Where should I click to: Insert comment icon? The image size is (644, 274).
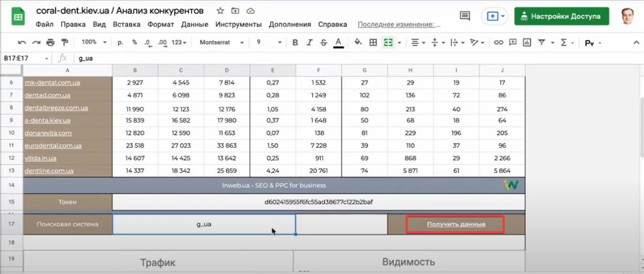[513, 42]
